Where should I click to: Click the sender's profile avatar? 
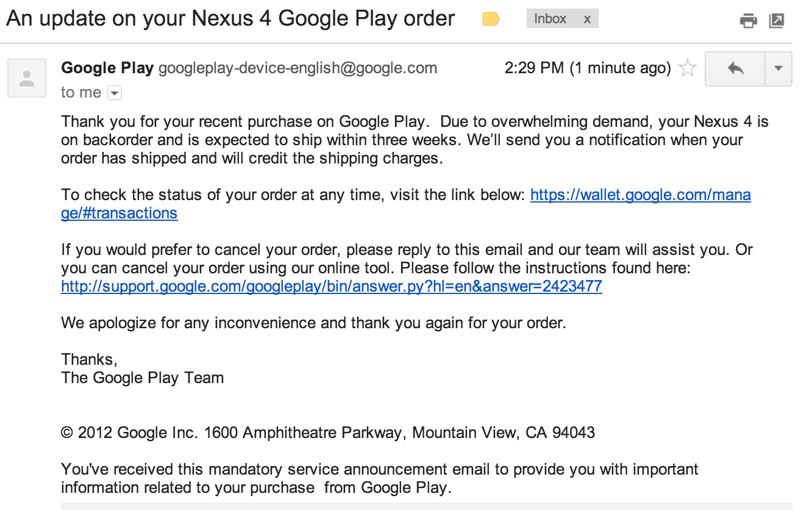(x=26, y=77)
